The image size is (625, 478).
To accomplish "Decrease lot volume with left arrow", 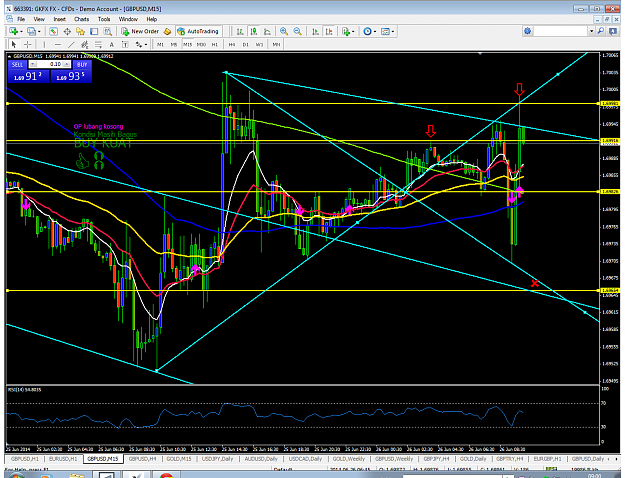I will (x=33, y=64).
